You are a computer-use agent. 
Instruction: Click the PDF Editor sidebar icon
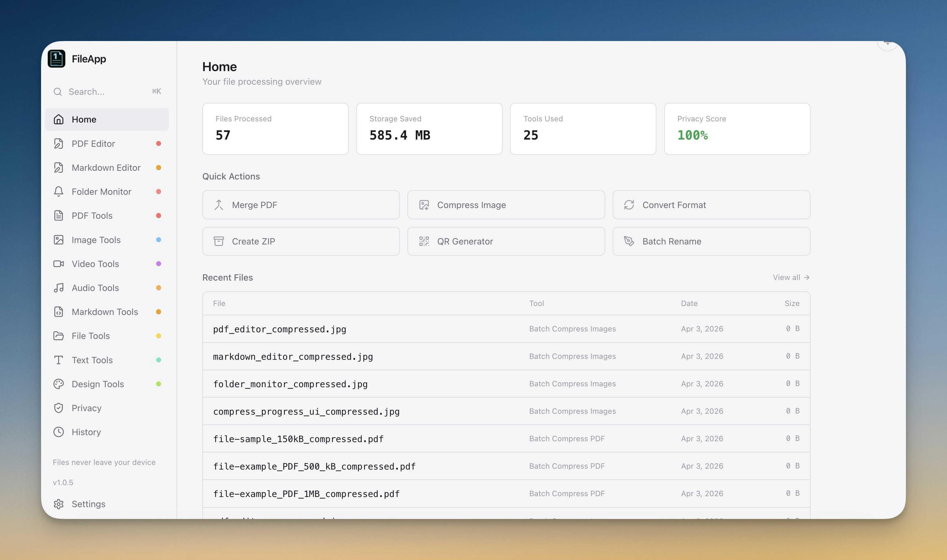point(58,144)
